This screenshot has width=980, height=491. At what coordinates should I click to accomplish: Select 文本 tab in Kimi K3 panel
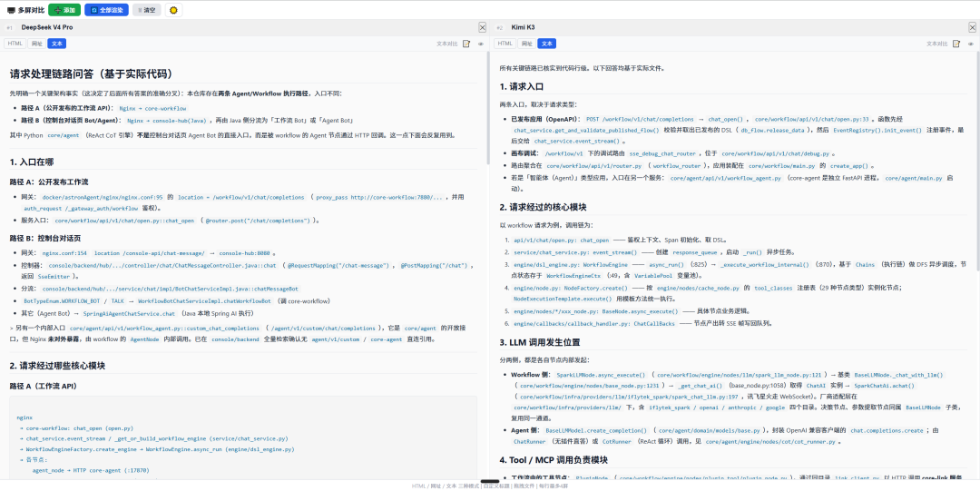tap(547, 44)
